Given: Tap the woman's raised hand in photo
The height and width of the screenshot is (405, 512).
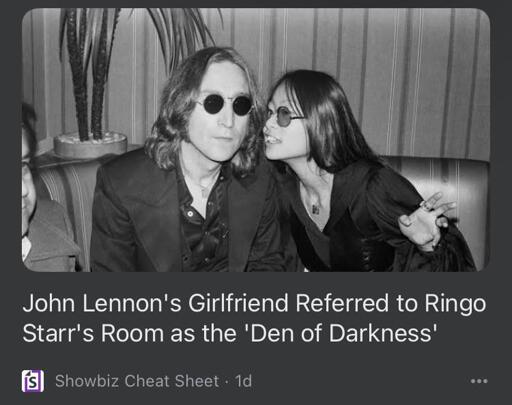Looking at the screenshot, I should pos(425,222).
